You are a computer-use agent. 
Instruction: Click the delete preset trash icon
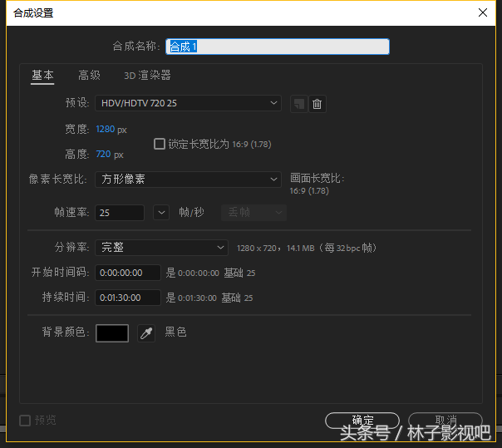(317, 104)
